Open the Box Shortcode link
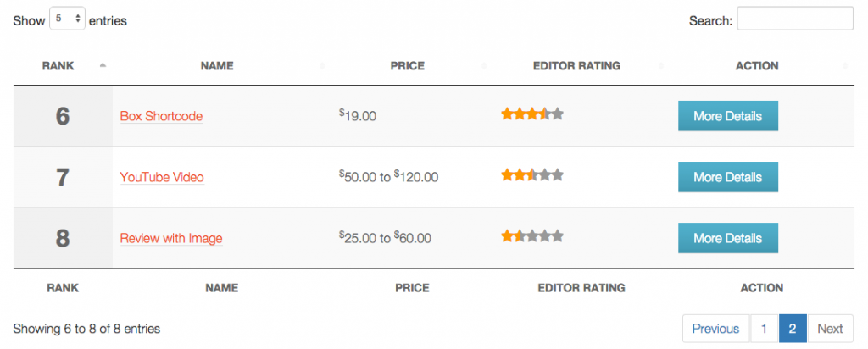This screenshot has width=868, height=349. click(161, 117)
